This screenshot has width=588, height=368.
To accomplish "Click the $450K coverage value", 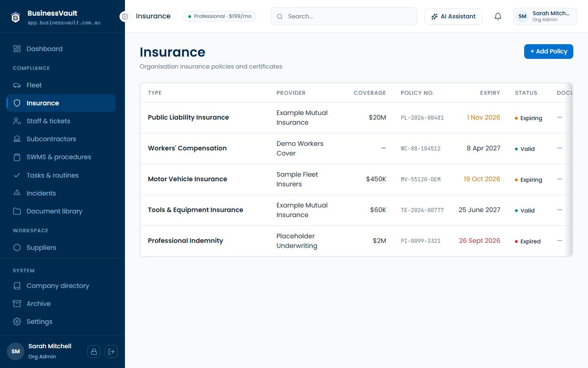I will [x=376, y=179].
